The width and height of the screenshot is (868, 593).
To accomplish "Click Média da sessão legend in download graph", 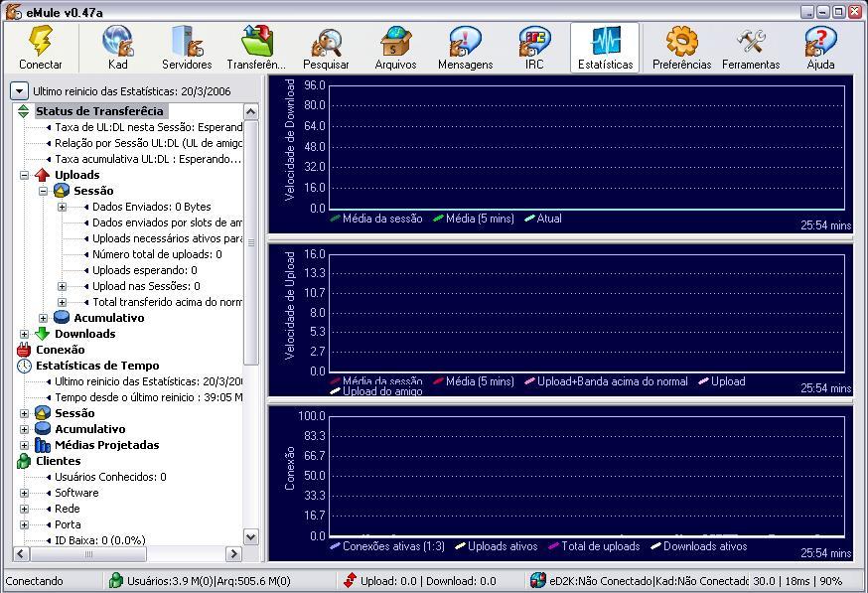I will 375,219.
